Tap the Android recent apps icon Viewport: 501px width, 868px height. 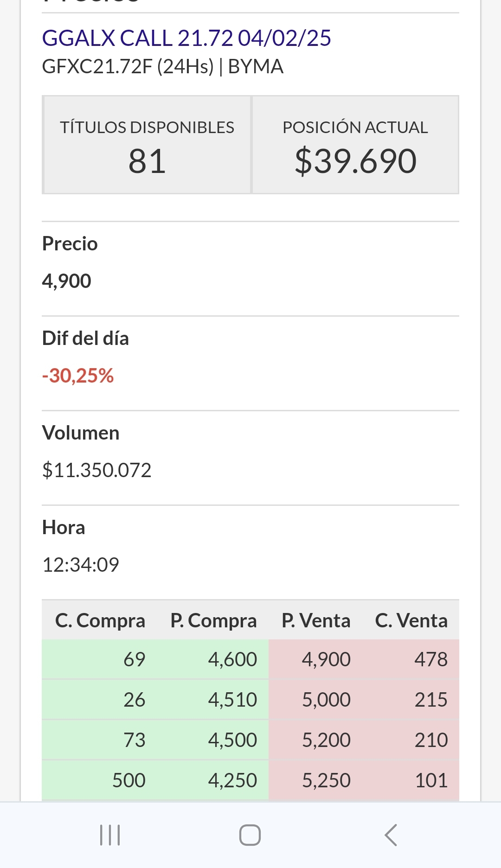click(x=110, y=835)
